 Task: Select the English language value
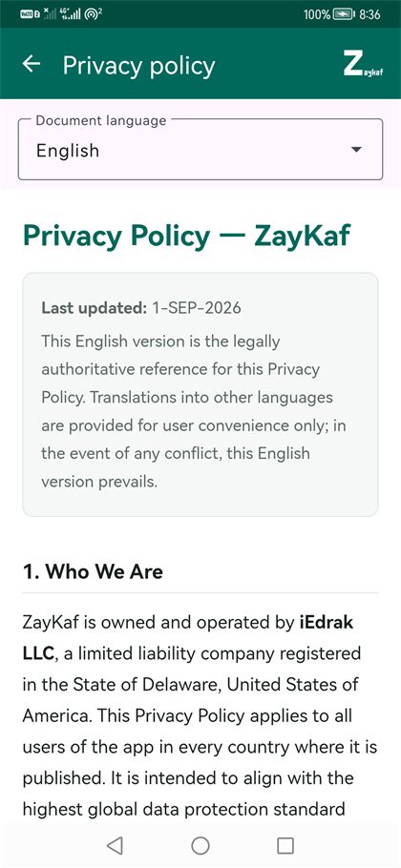click(68, 151)
